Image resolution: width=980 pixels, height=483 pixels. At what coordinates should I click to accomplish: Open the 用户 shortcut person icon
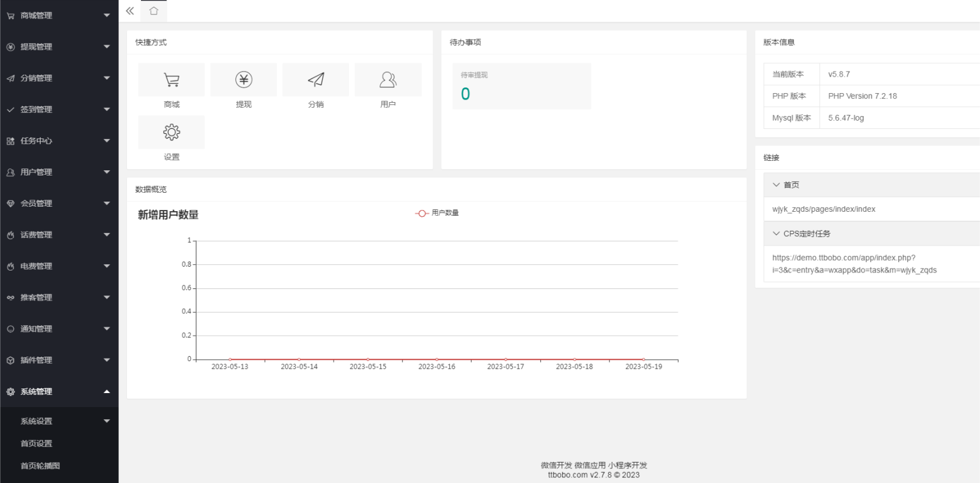tap(388, 80)
